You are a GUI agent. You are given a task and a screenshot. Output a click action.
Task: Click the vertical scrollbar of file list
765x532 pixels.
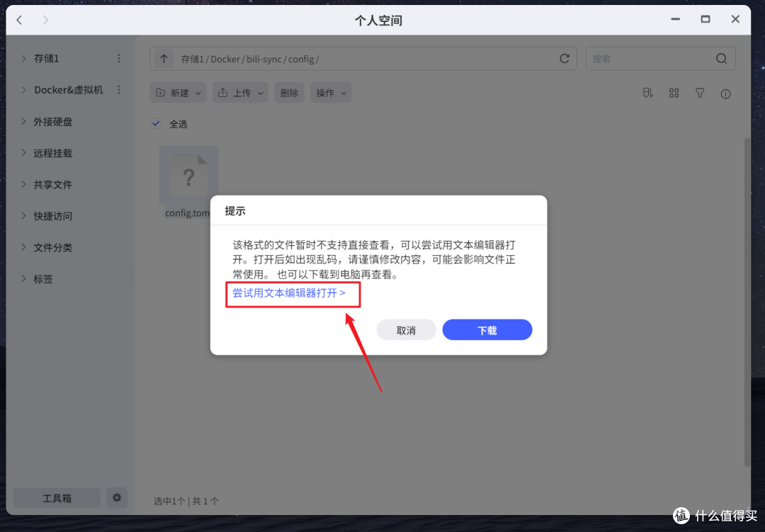[747, 302]
